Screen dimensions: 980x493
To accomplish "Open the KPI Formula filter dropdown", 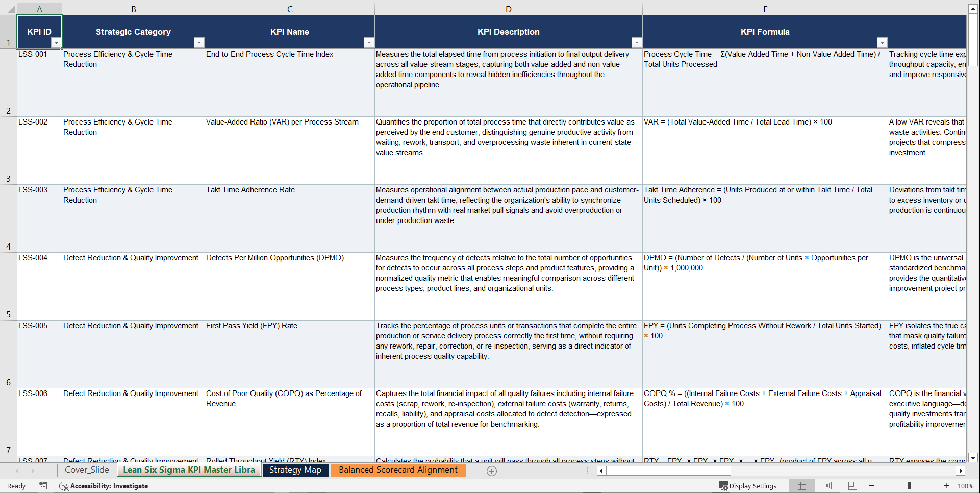I will click(x=882, y=43).
